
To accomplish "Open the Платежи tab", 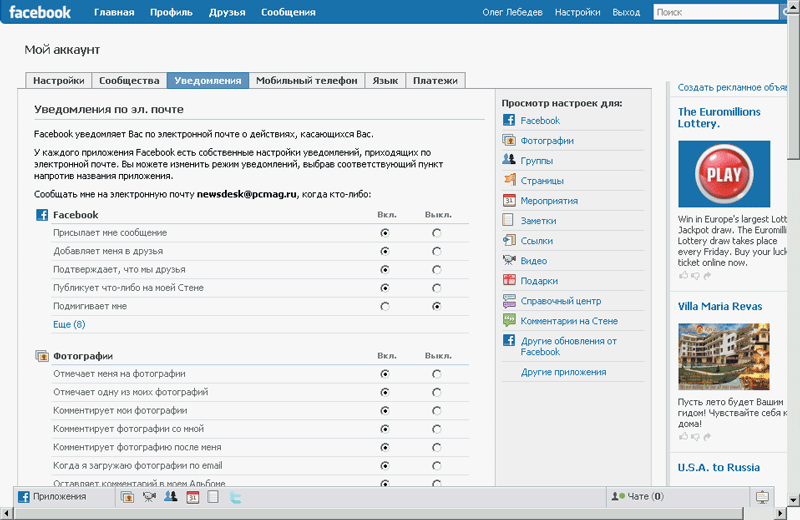I will point(436,81).
